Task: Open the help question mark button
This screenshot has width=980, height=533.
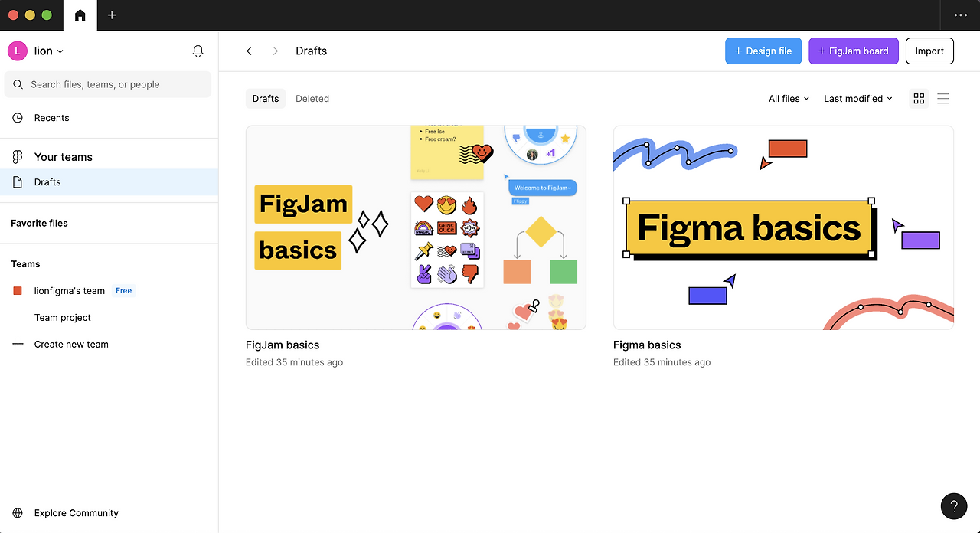Action: (953, 506)
